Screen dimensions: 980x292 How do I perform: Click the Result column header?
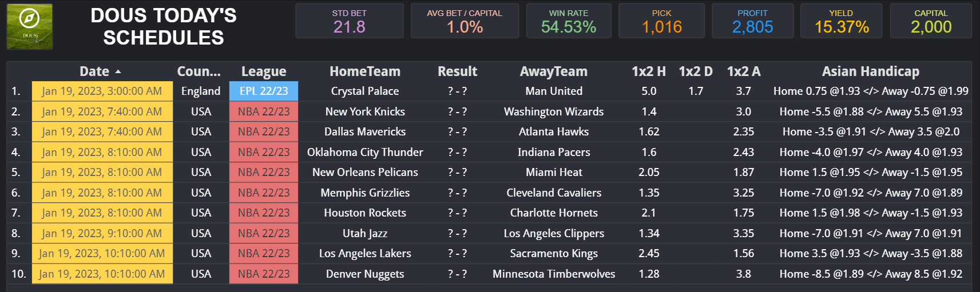457,71
